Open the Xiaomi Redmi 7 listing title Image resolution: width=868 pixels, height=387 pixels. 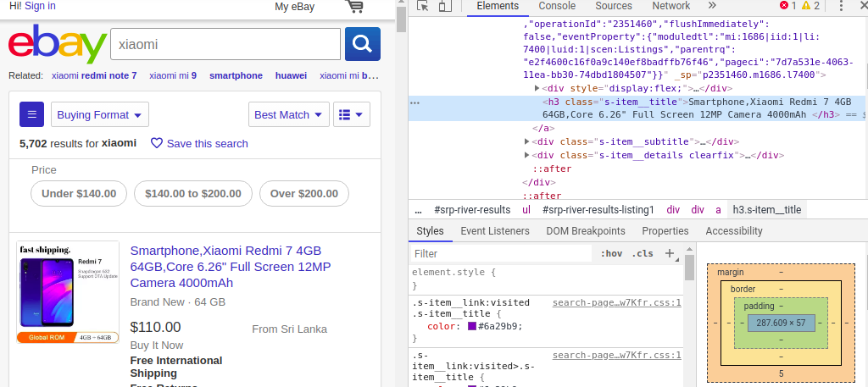pyautogui.click(x=231, y=267)
